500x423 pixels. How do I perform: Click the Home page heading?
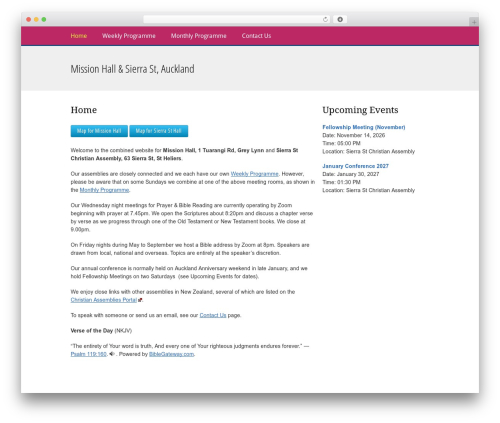click(x=84, y=110)
